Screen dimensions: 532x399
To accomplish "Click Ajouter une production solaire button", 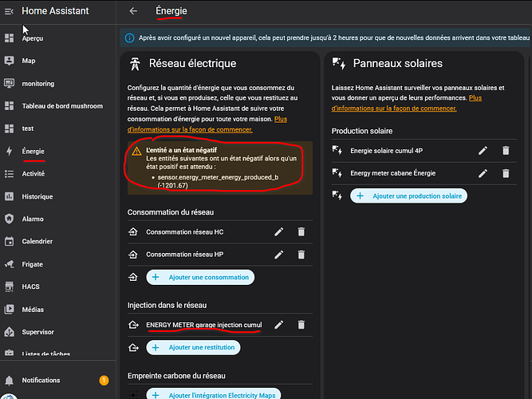I will (408, 196).
